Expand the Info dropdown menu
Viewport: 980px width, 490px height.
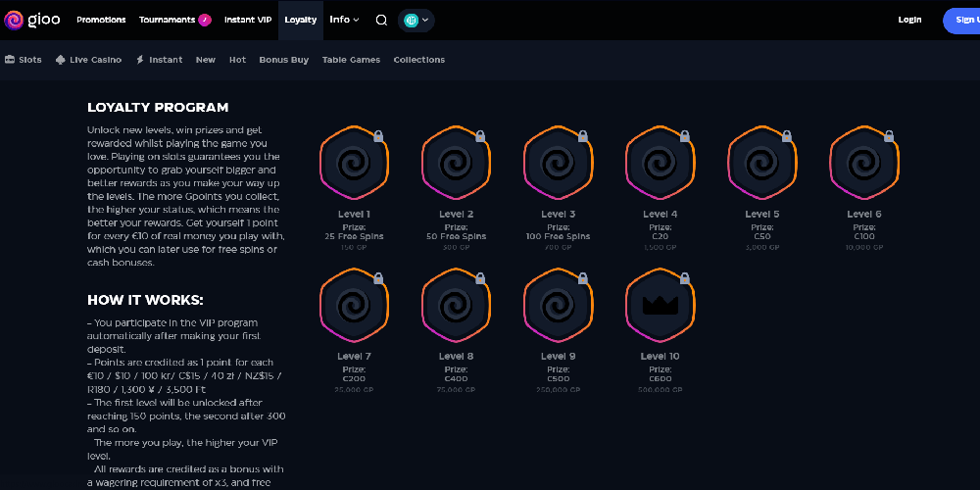click(344, 20)
